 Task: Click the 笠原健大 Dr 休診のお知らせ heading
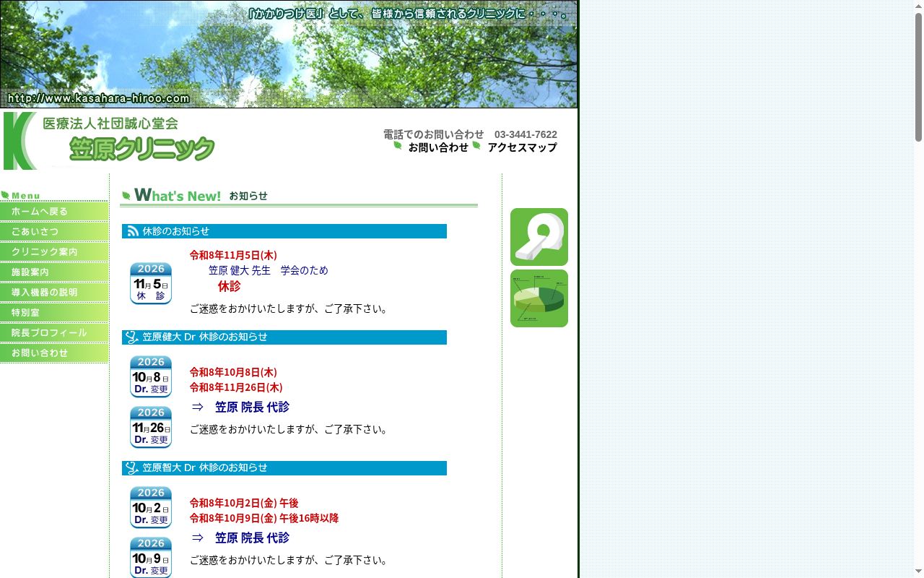pyautogui.click(x=284, y=337)
